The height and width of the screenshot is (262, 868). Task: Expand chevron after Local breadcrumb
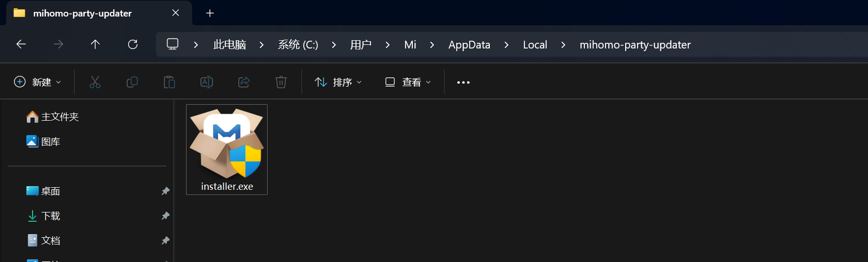click(563, 45)
